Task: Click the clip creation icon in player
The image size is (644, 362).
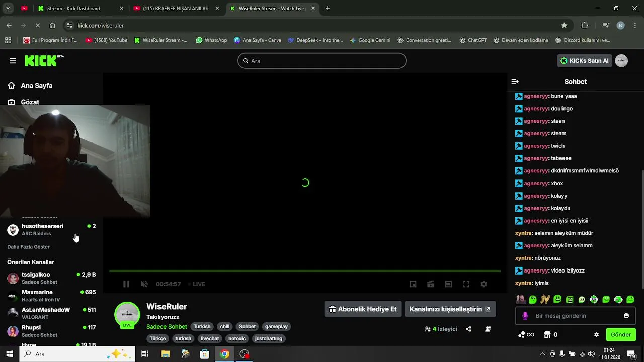Action: click(x=431, y=284)
